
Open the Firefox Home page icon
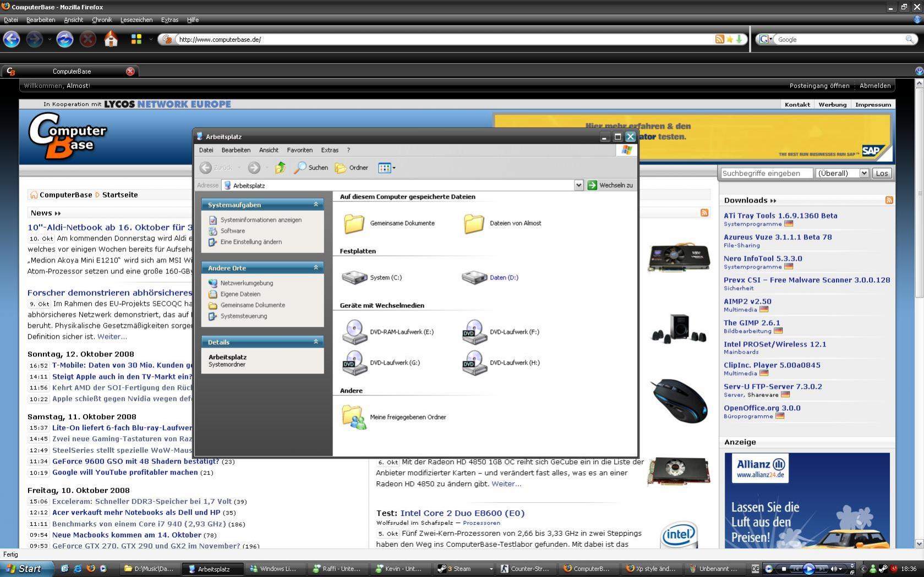(x=111, y=39)
